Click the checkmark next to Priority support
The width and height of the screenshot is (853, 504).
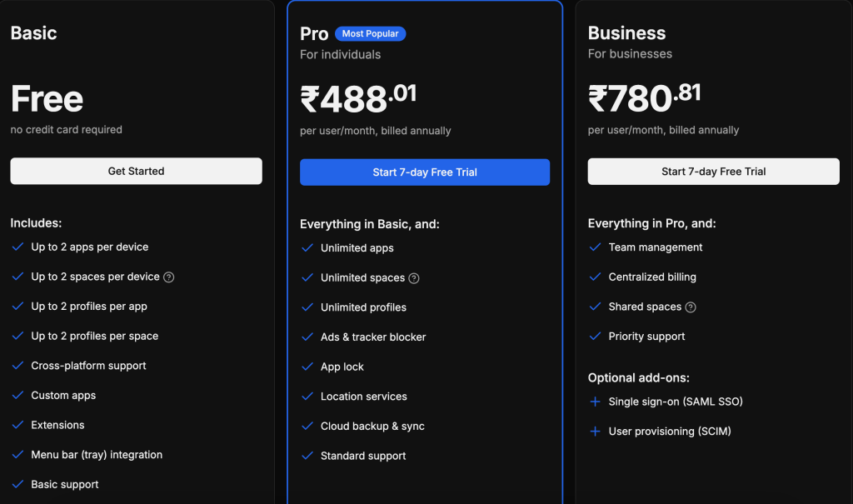click(595, 337)
